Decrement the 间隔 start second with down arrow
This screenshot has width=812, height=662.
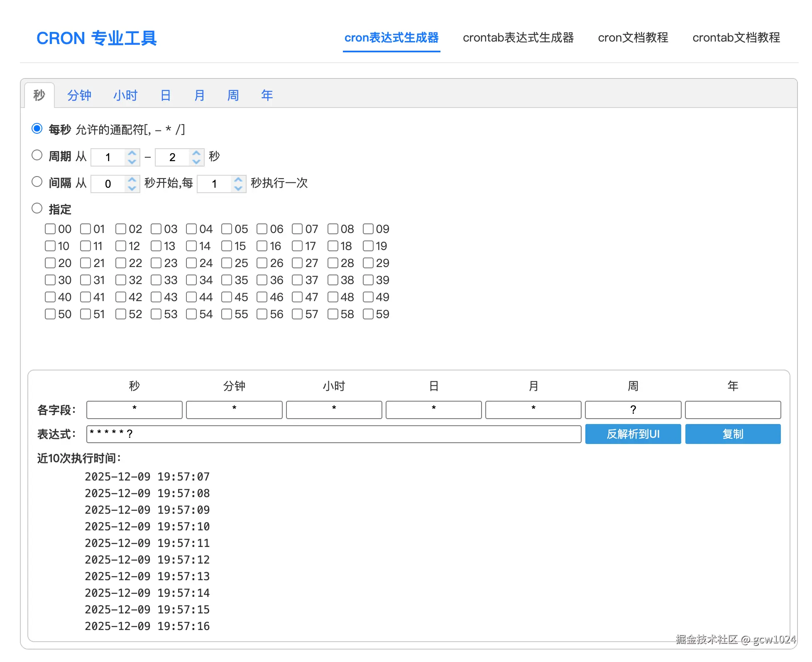[132, 188]
